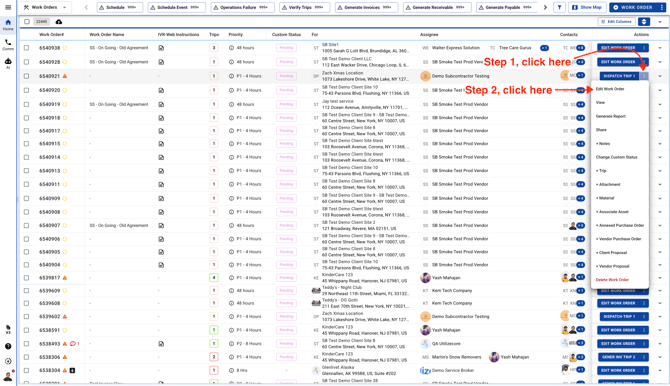Check the box for work order 6540928

coord(26,62)
